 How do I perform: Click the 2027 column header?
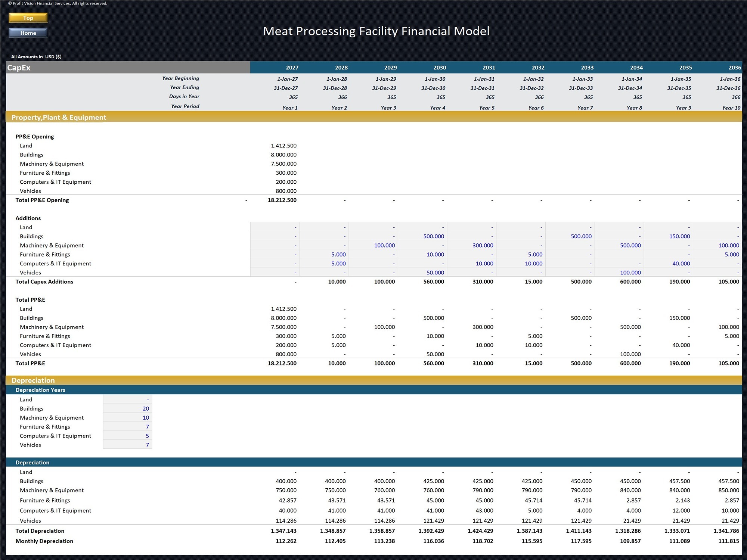click(292, 68)
